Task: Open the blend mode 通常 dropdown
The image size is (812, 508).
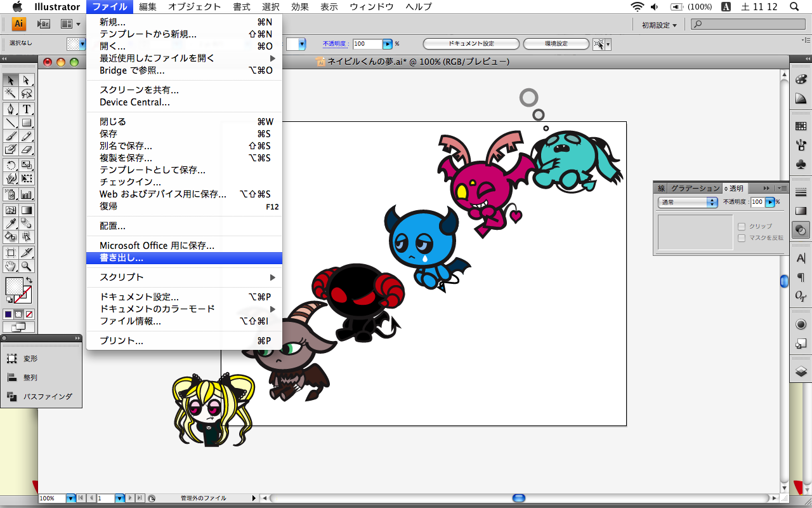Action: point(687,202)
